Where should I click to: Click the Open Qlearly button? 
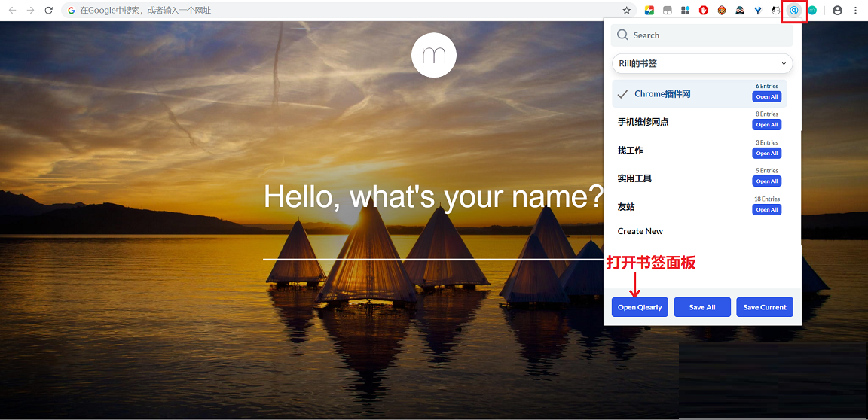[640, 307]
